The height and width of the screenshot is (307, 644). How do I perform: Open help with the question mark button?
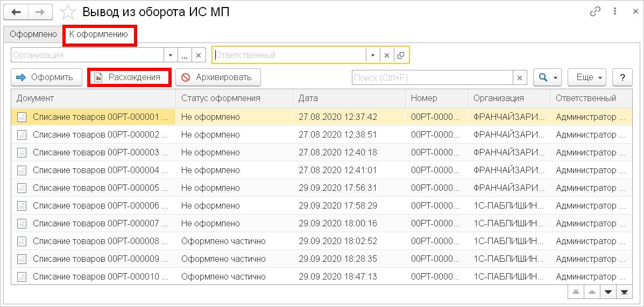point(622,77)
